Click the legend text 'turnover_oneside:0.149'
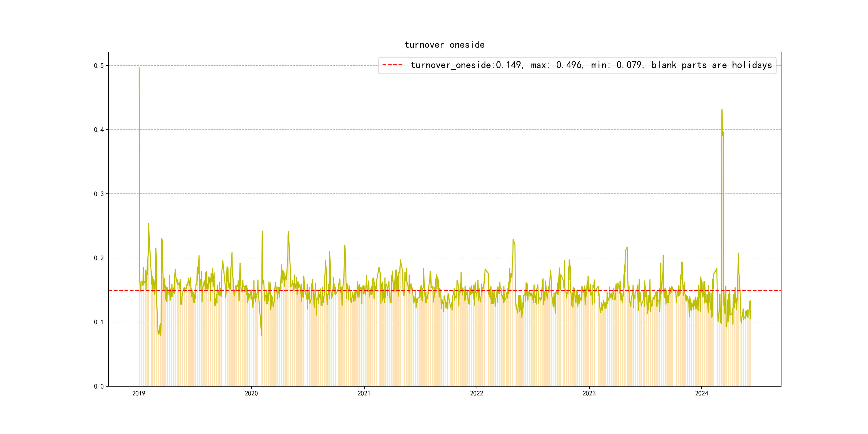Image resolution: width=868 pixels, height=434 pixels. pyautogui.click(x=466, y=65)
